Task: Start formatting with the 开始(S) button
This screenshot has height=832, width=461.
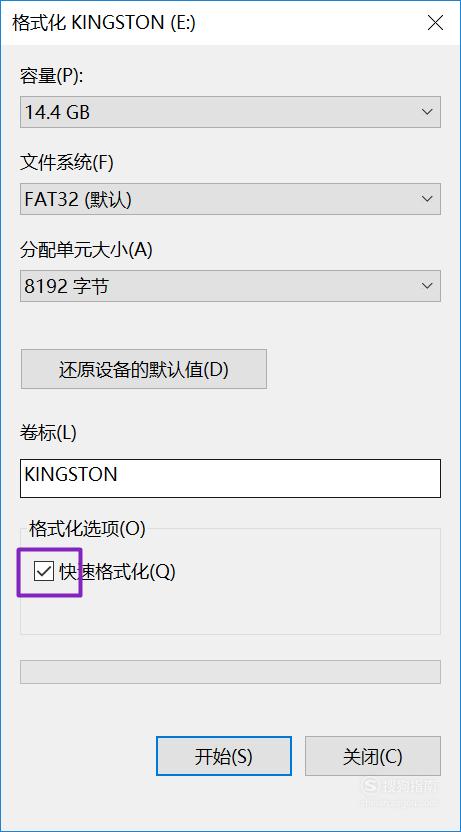Action: point(224,756)
